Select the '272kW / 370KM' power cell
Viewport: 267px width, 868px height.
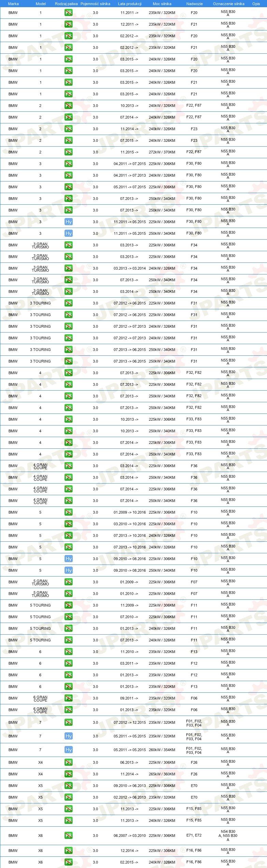[162, 152]
